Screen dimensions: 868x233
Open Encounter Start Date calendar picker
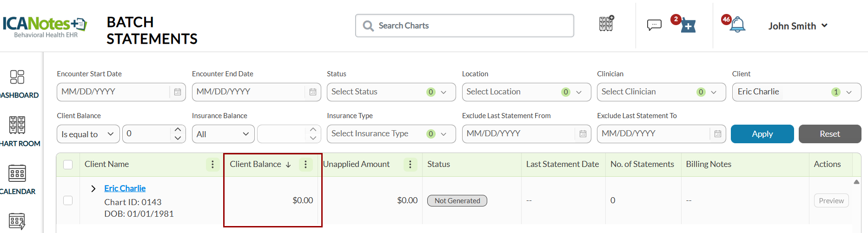[x=178, y=92]
